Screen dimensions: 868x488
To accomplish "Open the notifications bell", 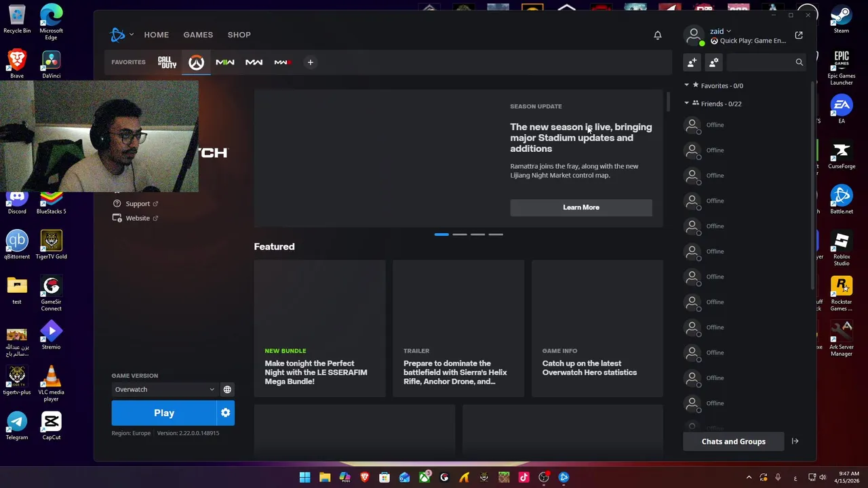I will tap(658, 35).
